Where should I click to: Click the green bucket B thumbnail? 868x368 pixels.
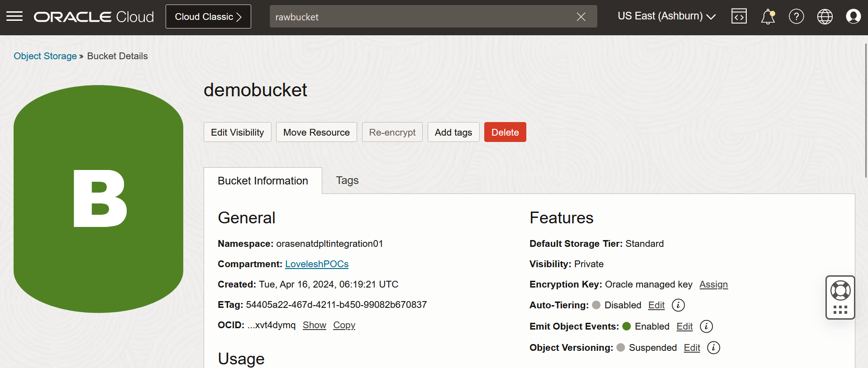point(99,199)
